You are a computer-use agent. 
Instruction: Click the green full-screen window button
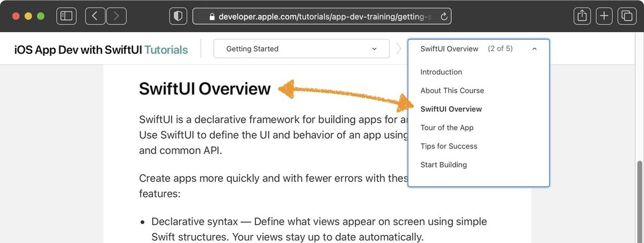tap(41, 16)
